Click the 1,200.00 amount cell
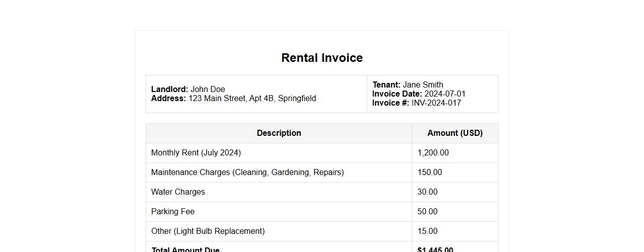Viewport: 644px width, 252px height. [455, 153]
